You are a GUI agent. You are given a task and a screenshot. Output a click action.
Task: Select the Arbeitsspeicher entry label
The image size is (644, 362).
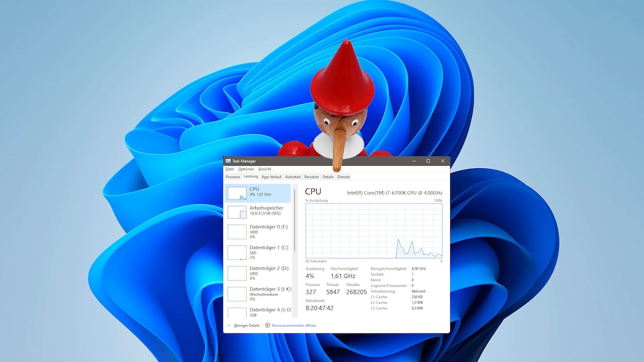(266, 208)
